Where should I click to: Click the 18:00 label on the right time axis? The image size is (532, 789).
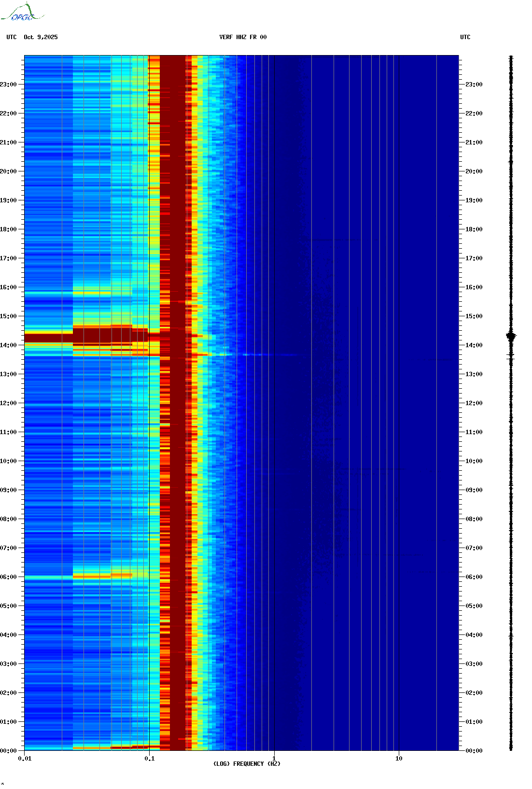pos(474,229)
